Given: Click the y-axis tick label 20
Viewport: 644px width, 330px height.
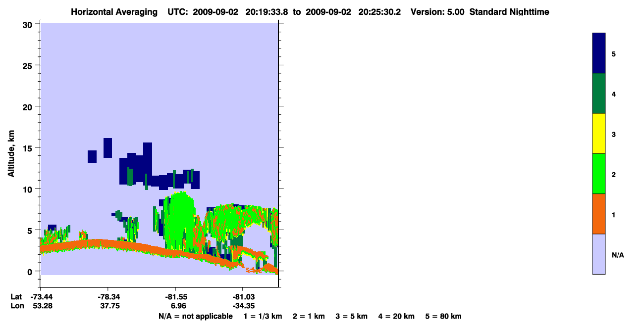Looking at the screenshot, I should [28, 107].
